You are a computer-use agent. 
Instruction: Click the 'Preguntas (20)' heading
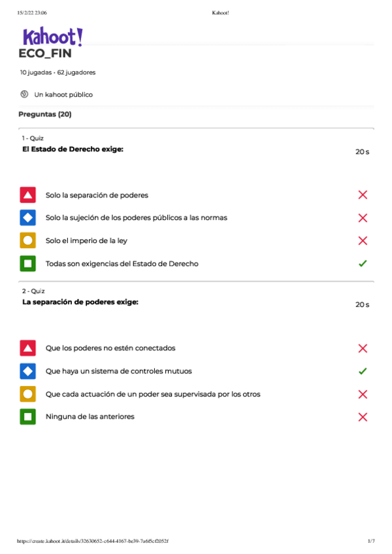tap(45, 114)
